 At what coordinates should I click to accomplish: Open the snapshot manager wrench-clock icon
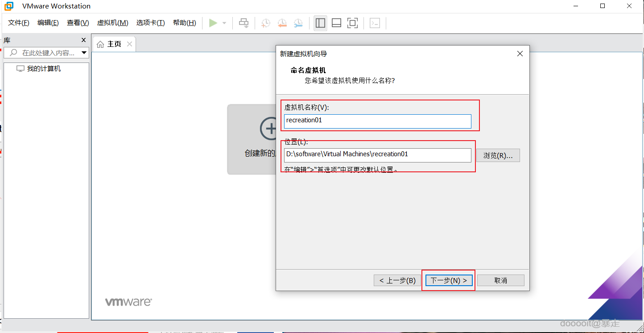pos(299,23)
